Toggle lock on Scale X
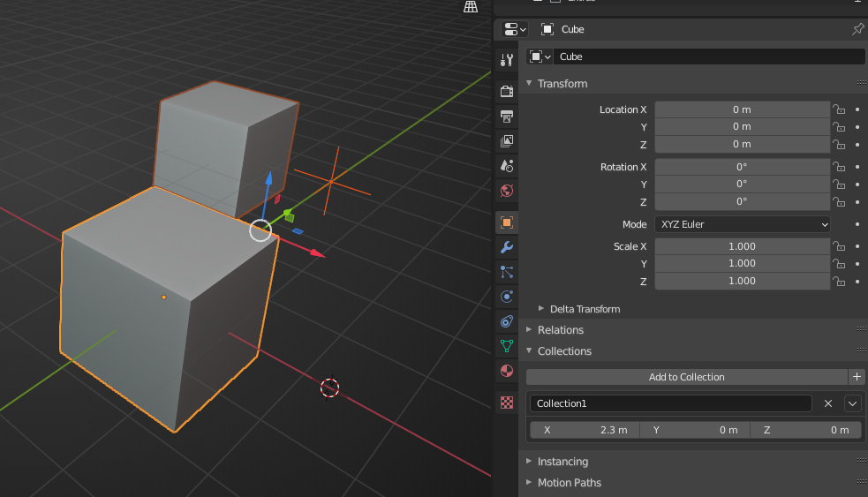The image size is (868, 497). [839, 246]
